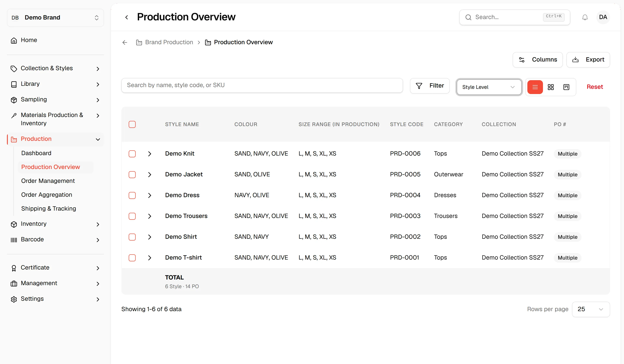Viewport: 624px width, 364px height.
Task: Click the Home icon in sidebar
Action: click(x=14, y=40)
